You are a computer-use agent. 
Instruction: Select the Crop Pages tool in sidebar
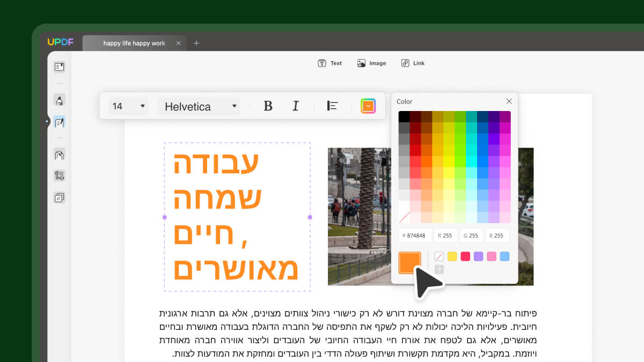coord(59,175)
